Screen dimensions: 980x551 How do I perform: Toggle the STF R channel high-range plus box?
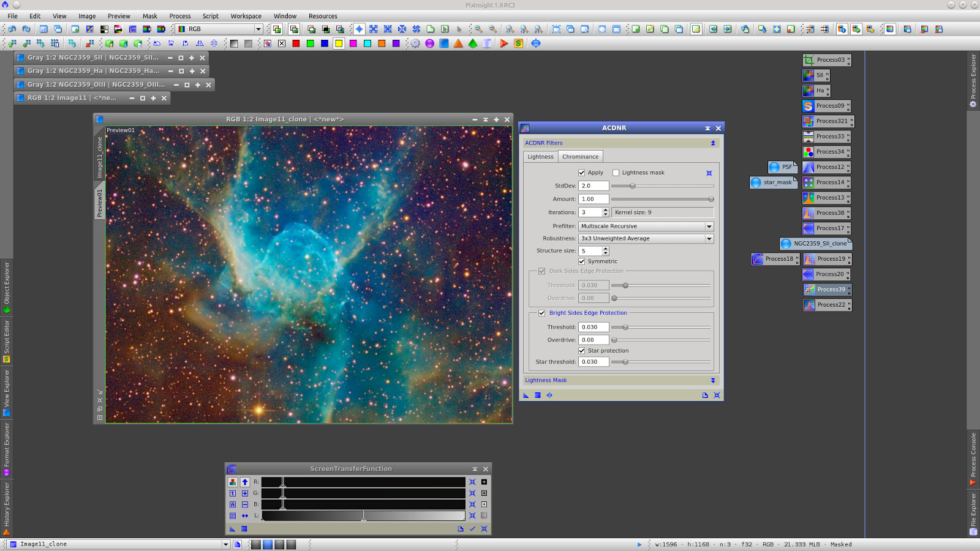[484, 482]
